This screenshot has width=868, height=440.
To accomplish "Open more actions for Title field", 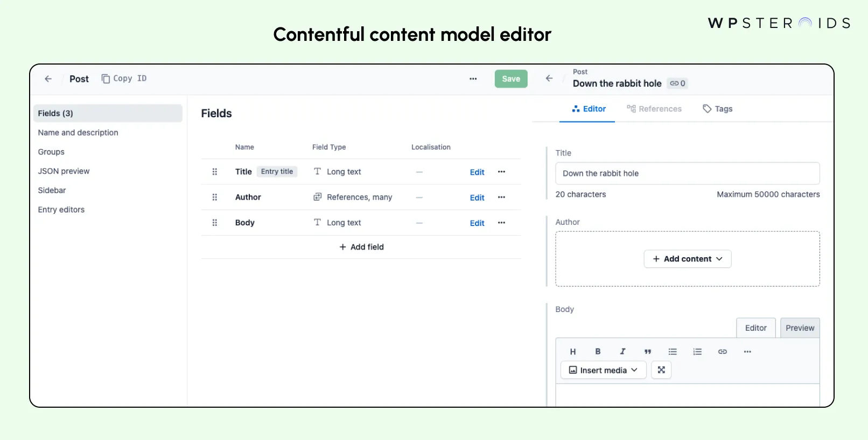I will point(501,172).
